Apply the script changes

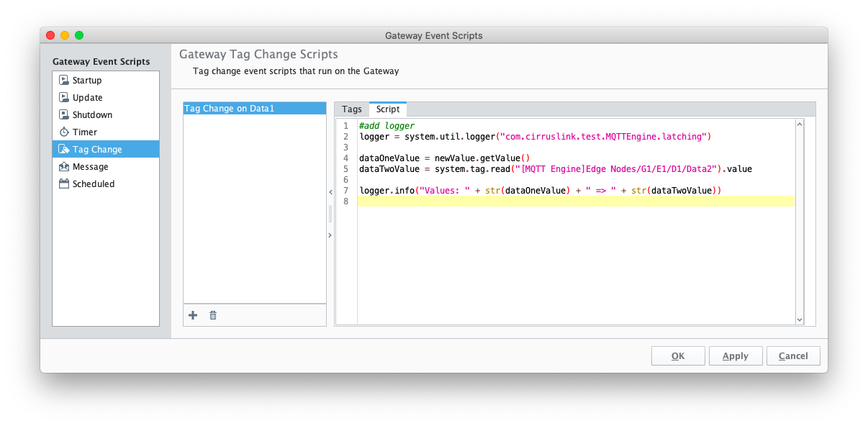[736, 355]
